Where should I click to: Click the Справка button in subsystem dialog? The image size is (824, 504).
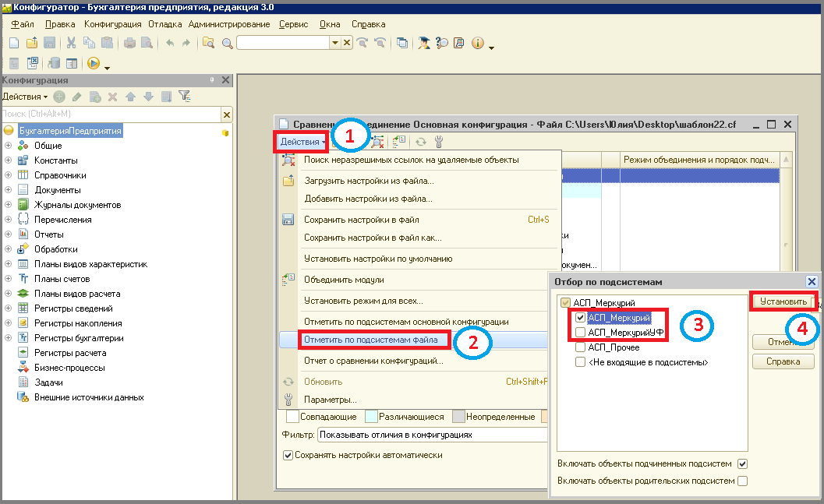(783, 361)
